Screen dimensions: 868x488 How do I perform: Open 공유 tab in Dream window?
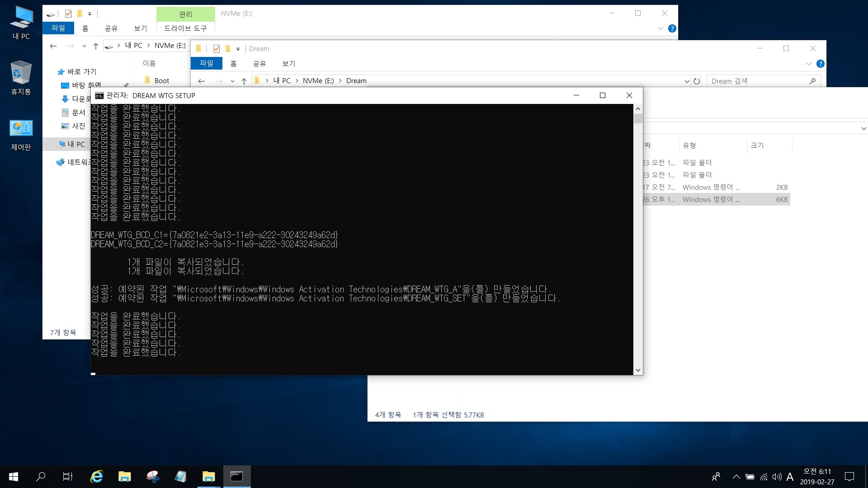point(259,64)
